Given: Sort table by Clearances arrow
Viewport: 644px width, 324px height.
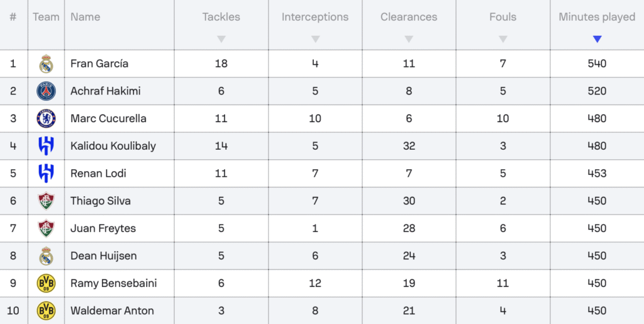Looking at the screenshot, I should point(409,40).
